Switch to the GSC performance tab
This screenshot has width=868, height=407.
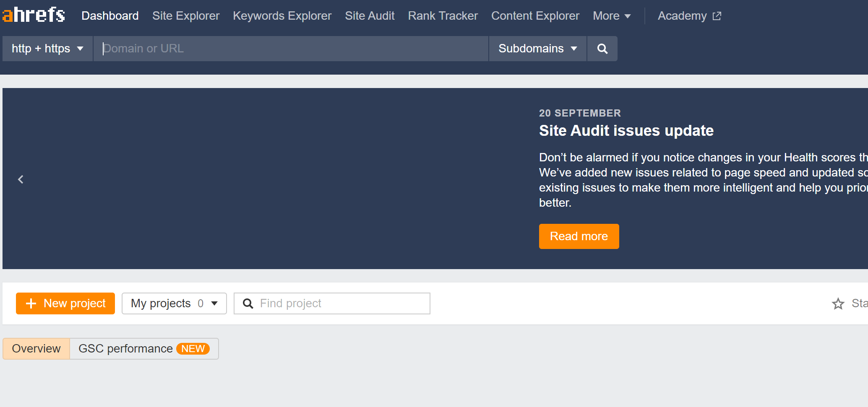point(144,349)
